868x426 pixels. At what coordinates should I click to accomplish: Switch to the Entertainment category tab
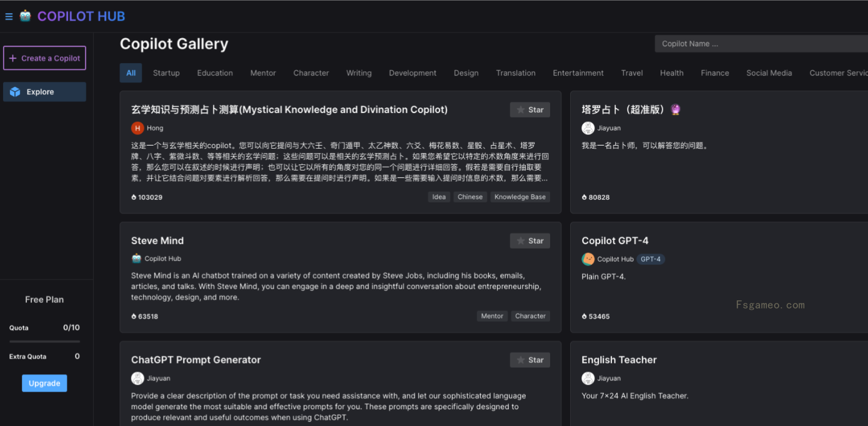coord(578,73)
